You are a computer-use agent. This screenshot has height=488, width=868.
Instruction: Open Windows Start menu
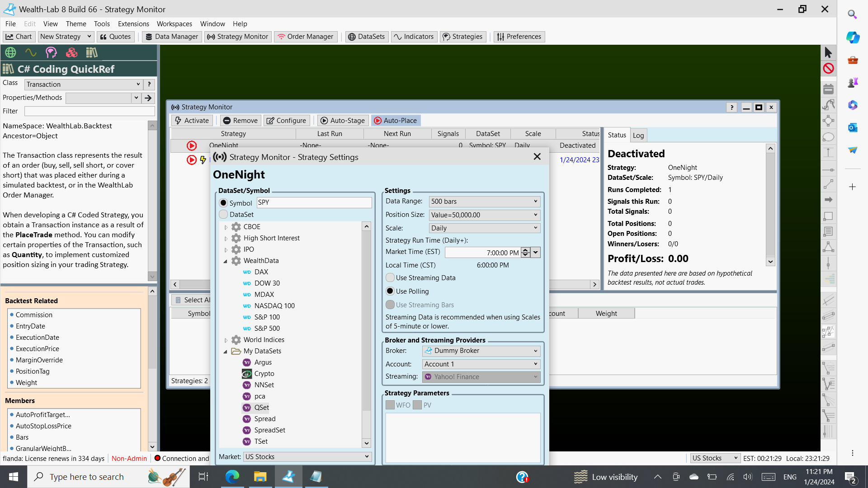[x=14, y=477]
